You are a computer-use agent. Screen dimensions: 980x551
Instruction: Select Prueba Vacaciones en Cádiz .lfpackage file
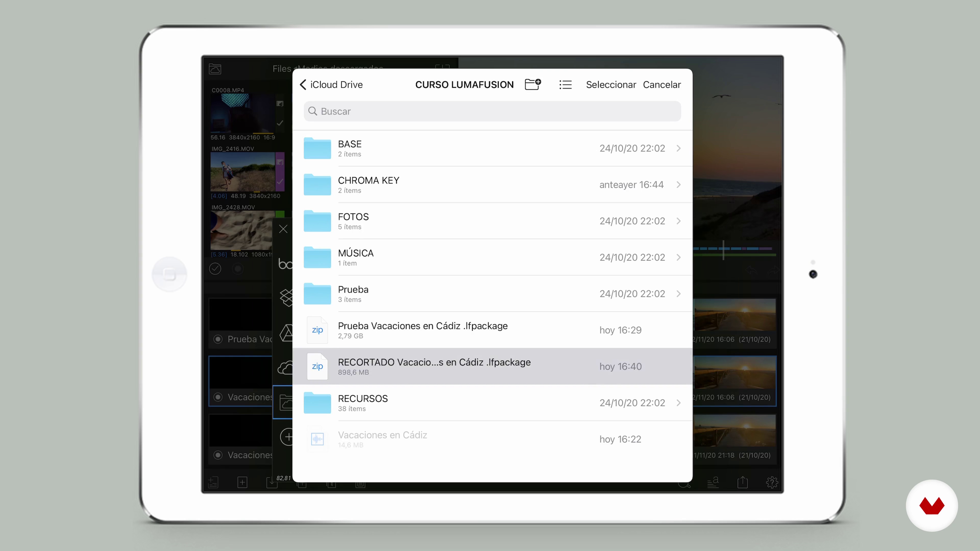[x=492, y=330]
